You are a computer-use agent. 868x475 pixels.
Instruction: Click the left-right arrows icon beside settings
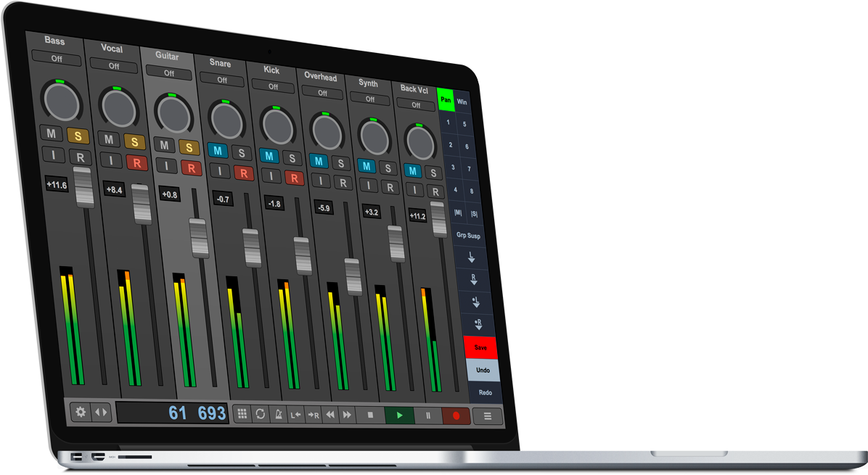pyautogui.click(x=102, y=413)
